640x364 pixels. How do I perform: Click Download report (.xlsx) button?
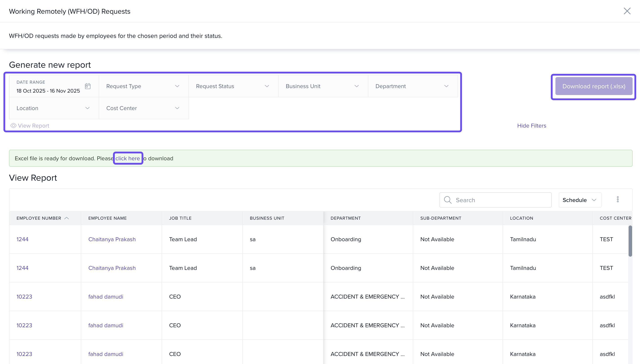pos(594,86)
